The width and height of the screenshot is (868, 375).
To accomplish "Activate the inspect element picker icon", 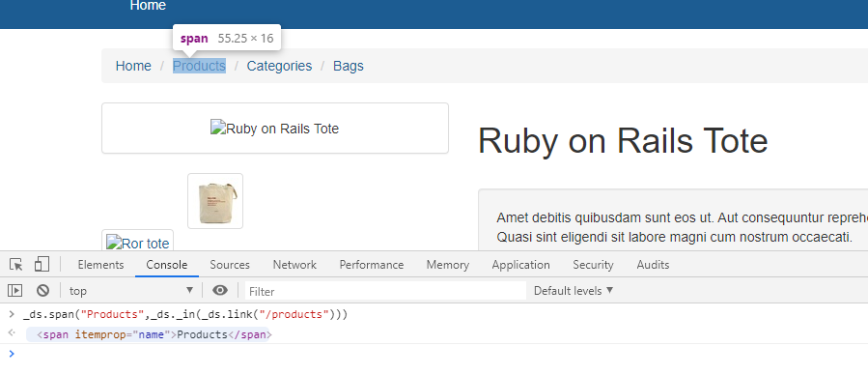I will (x=16, y=265).
